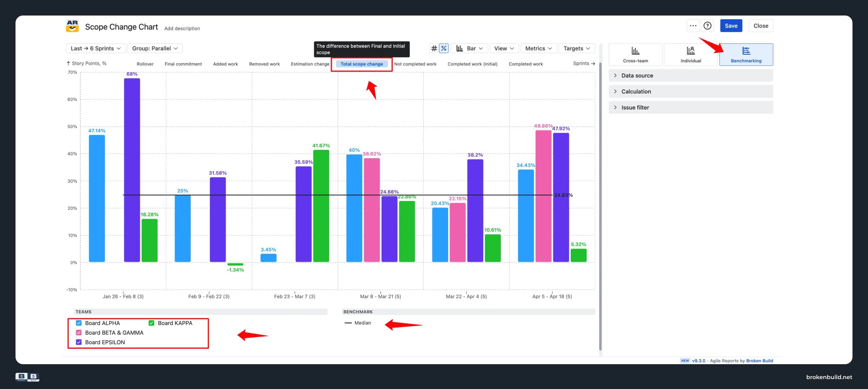This screenshot has width=868, height=389.
Task: Switch to absolute number (#) display
Action: (x=434, y=48)
